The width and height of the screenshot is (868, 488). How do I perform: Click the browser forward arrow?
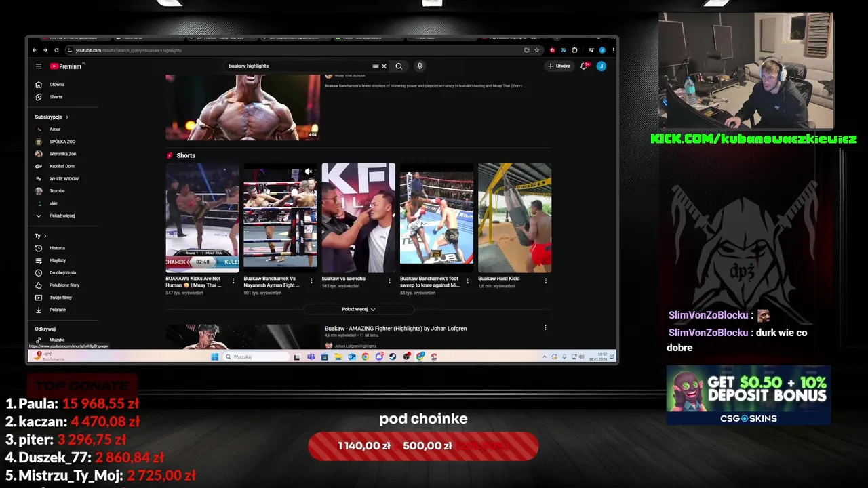(45, 50)
